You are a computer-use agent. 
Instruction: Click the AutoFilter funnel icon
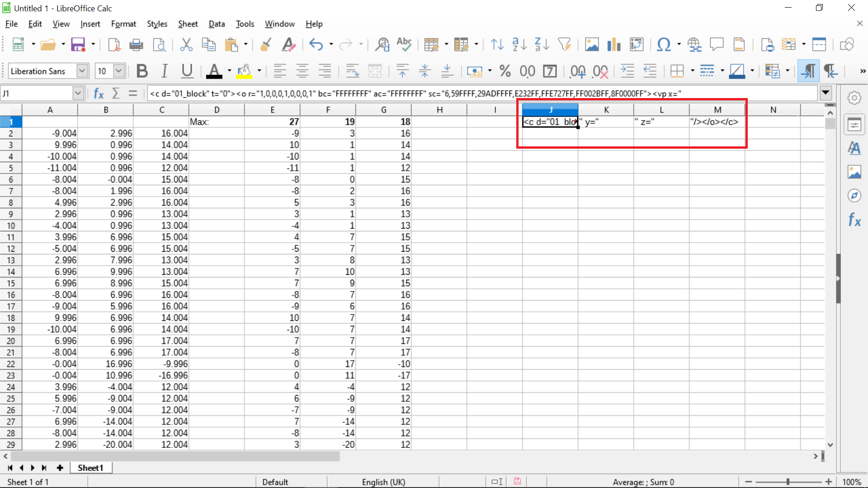(x=564, y=44)
